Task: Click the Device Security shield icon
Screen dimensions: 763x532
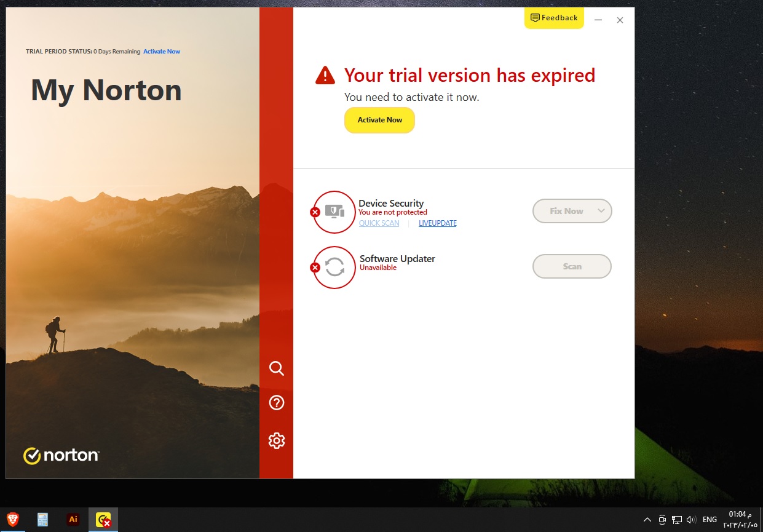Action: (334, 212)
